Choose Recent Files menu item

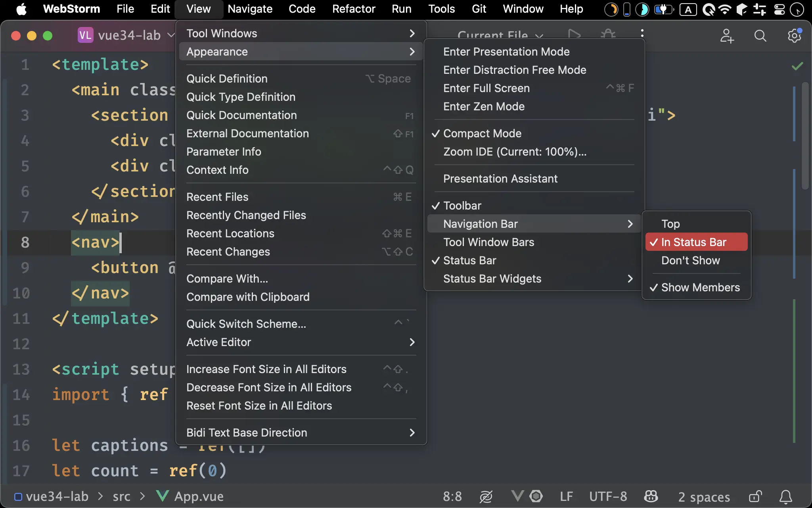pyautogui.click(x=301, y=197)
